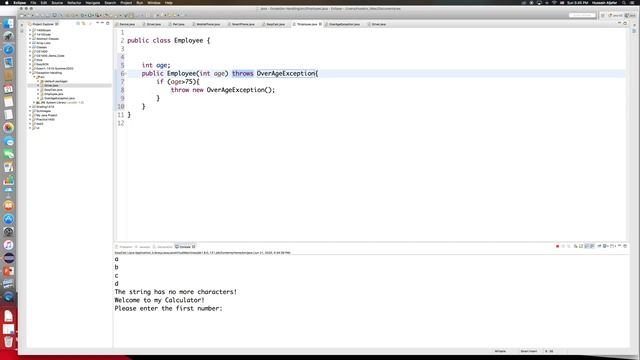Select OverAgeException.java in Project Explorer
This screenshot has height=360, width=640.
[57, 98]
